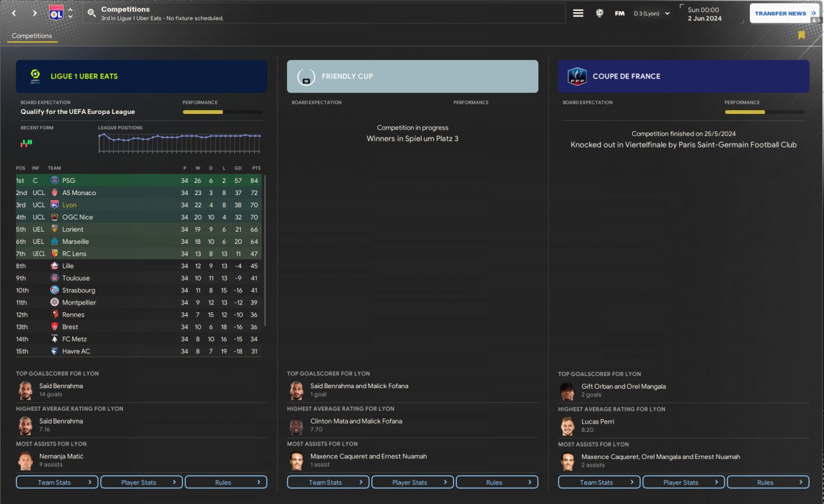Open PSG from the league table
The height and width of the screenshot is (504, 824).
69,181
